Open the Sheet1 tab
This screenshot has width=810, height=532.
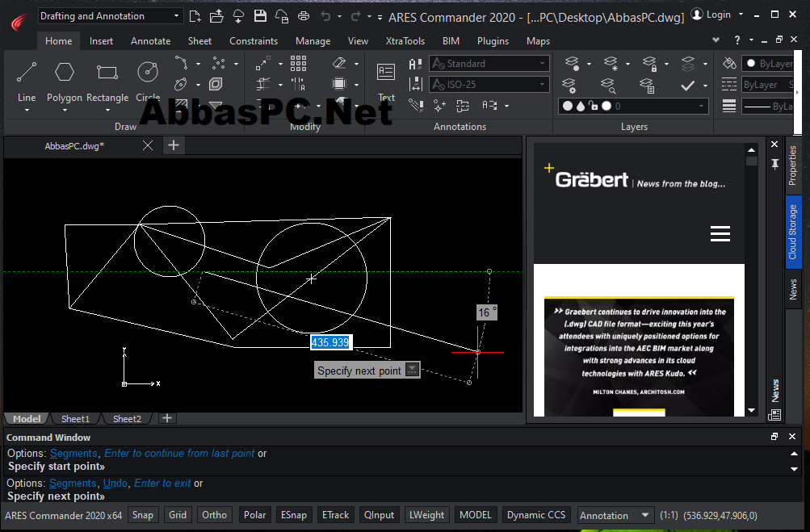click(75, 418)
